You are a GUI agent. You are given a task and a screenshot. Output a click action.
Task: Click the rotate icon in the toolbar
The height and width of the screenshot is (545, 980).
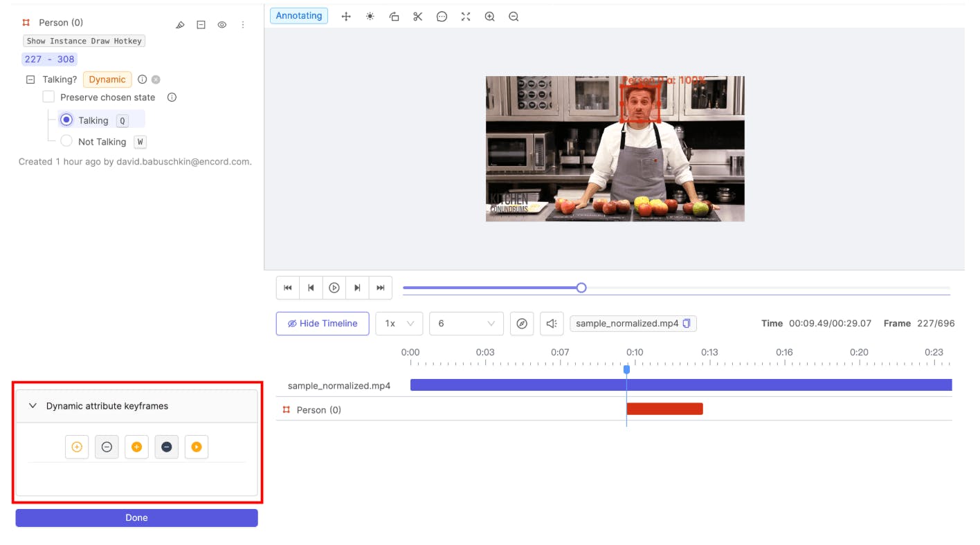pyautogui.click(x=394, y=16)
